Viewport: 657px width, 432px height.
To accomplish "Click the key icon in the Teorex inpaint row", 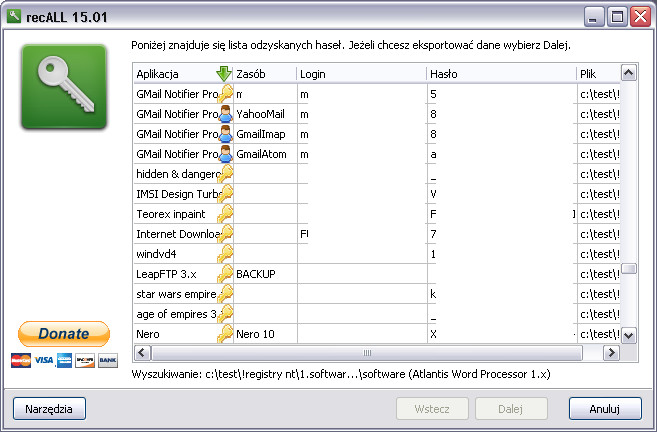I will (225, 214).
